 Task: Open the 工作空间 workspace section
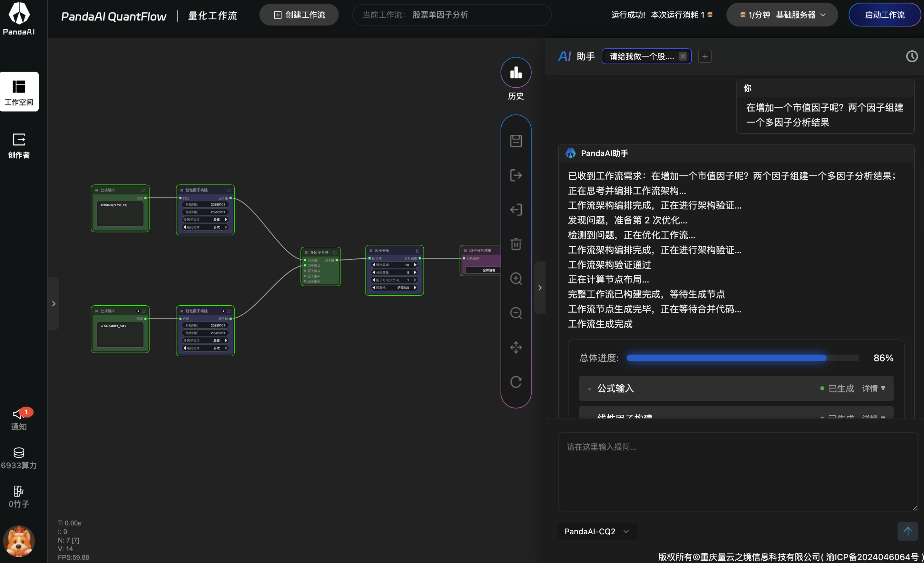point(19,92)
